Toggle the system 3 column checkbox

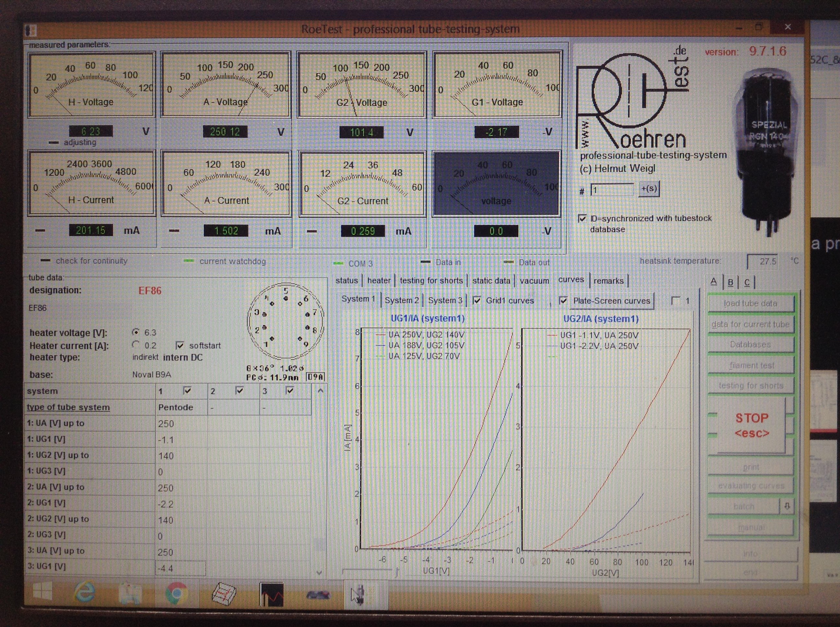click(290, 391)
